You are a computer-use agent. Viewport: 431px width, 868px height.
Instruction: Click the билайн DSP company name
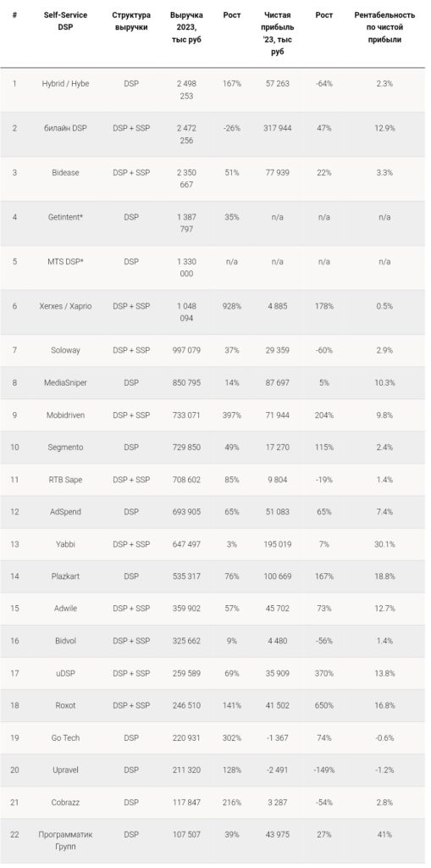(x=65, y=128)
